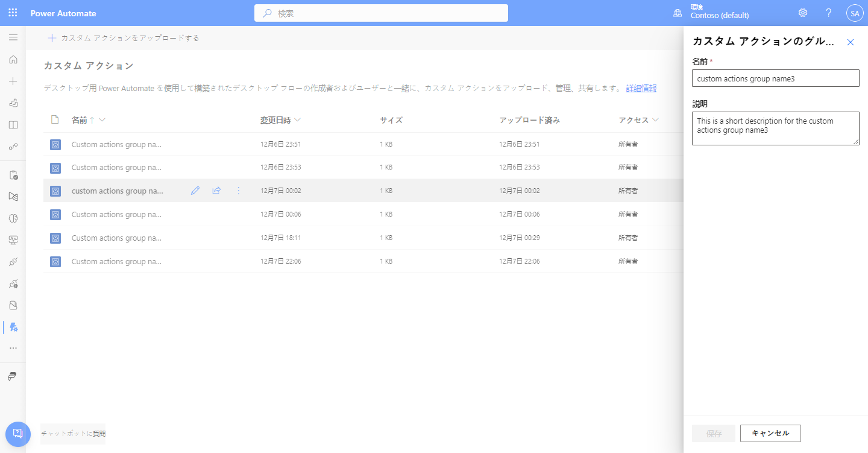Click the file type column header icon

point(55,119)
